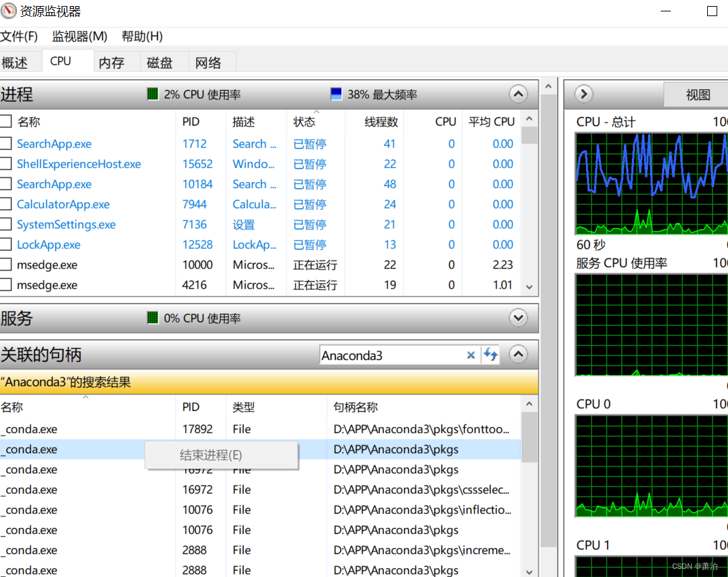Collapse the 进程 section
The width and height of the screenshot is (728, 577).
(x=518, y=94)
